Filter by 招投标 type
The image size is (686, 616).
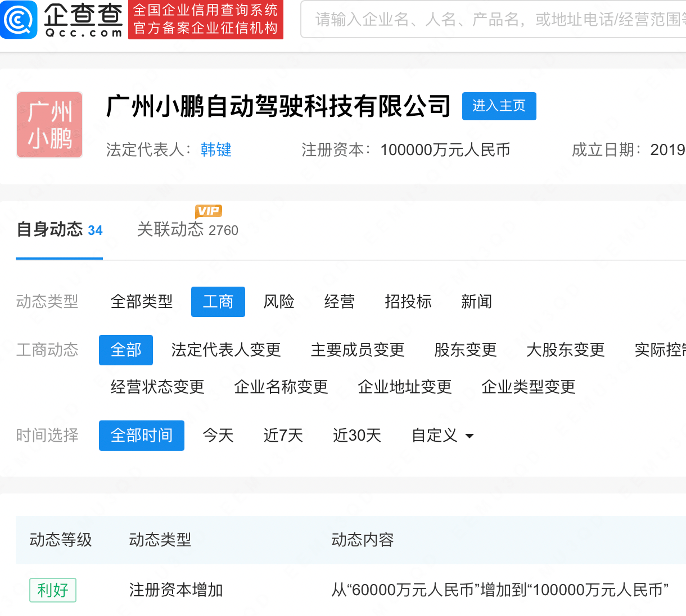408,302
